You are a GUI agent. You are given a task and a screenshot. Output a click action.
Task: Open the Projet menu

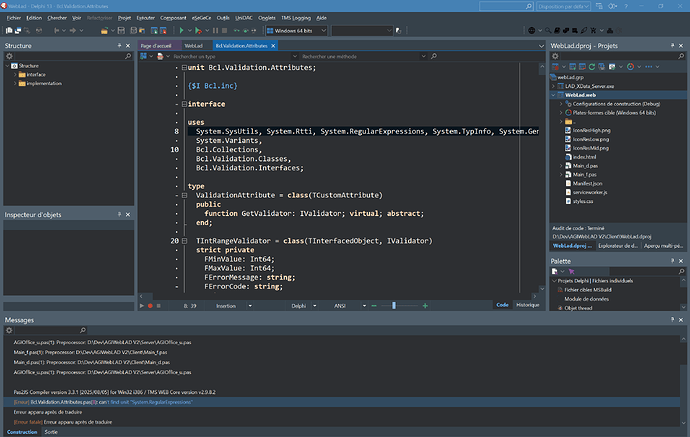click(125, 18)
